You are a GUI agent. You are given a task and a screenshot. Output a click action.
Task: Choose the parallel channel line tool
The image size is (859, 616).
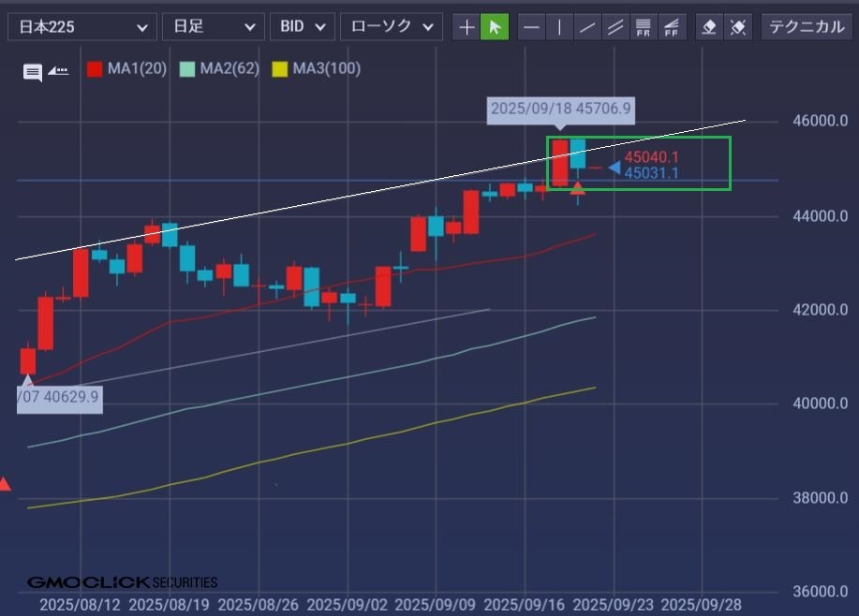(615, 27)
